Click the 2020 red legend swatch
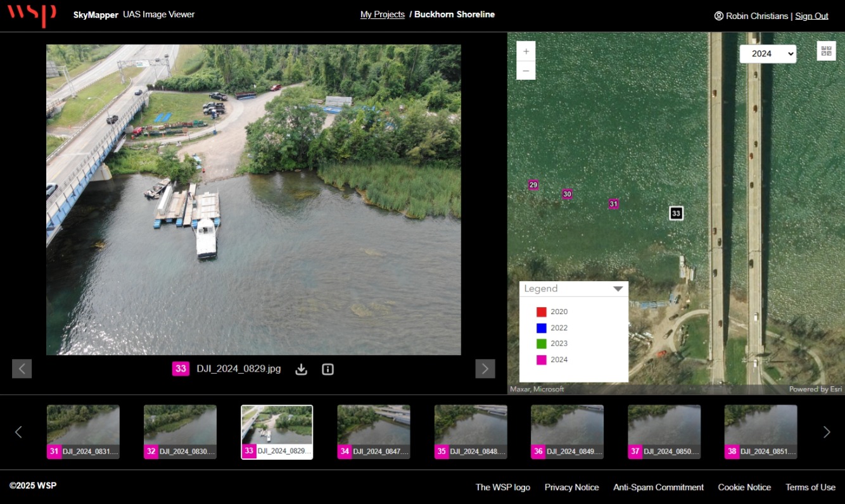This screenshot has height=504, width=845. [x=541, y=312]
